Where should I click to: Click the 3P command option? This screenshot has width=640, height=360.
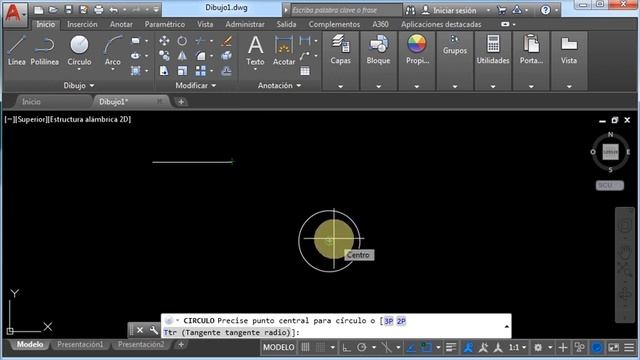[389, 321]
